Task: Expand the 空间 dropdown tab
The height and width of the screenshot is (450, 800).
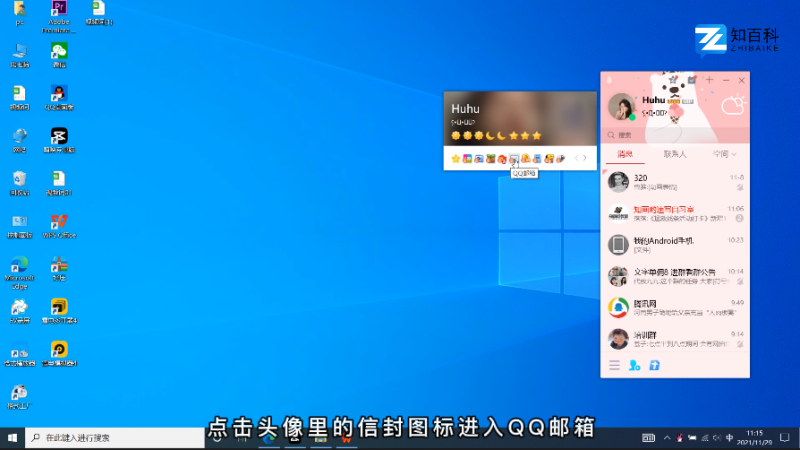Action: [724, 154]
